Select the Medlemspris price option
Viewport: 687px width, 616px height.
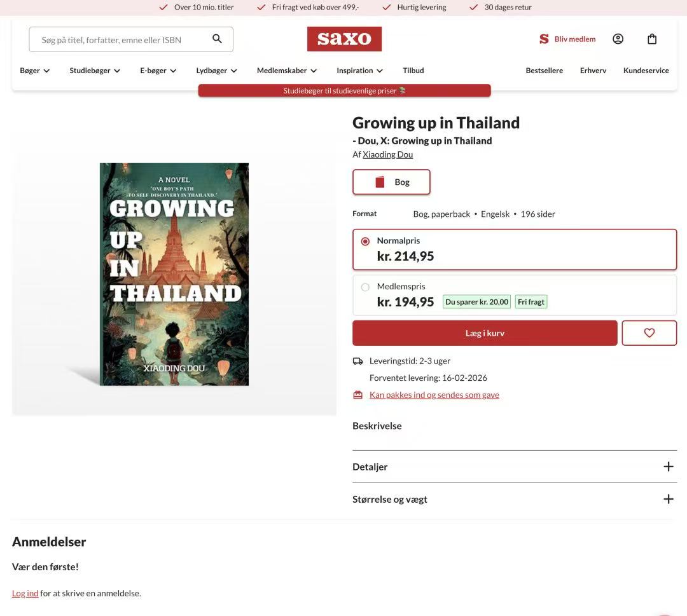(365, 287)
